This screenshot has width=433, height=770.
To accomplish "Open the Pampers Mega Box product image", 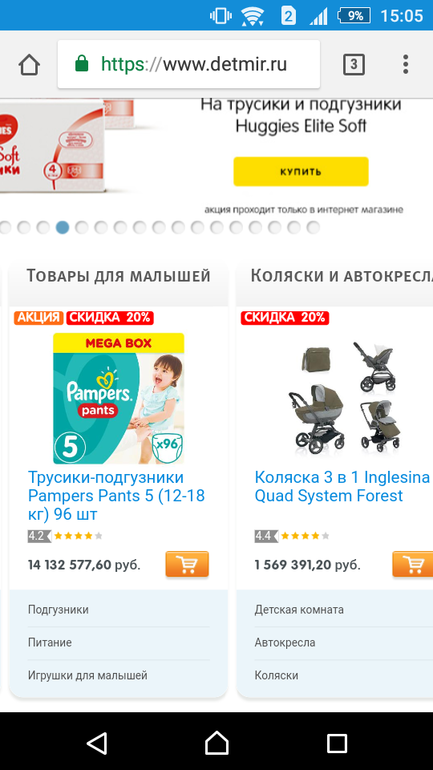I will [118, 398].
